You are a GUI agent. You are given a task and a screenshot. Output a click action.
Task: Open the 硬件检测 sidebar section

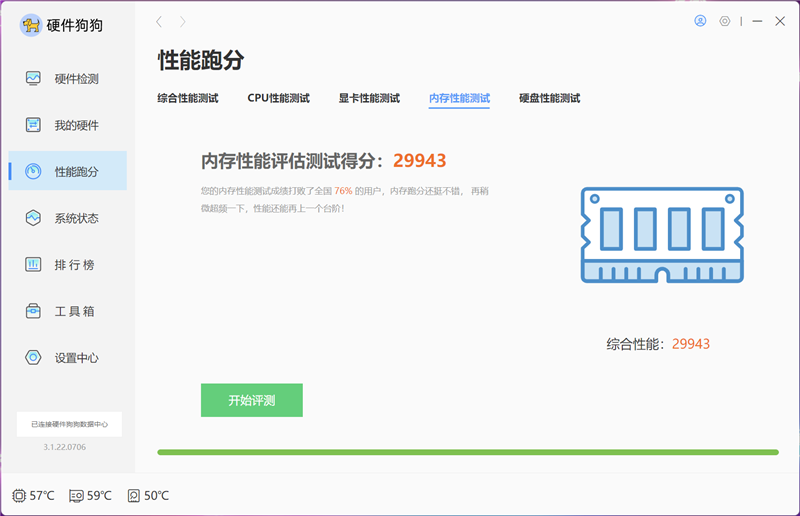coord(67,78)
